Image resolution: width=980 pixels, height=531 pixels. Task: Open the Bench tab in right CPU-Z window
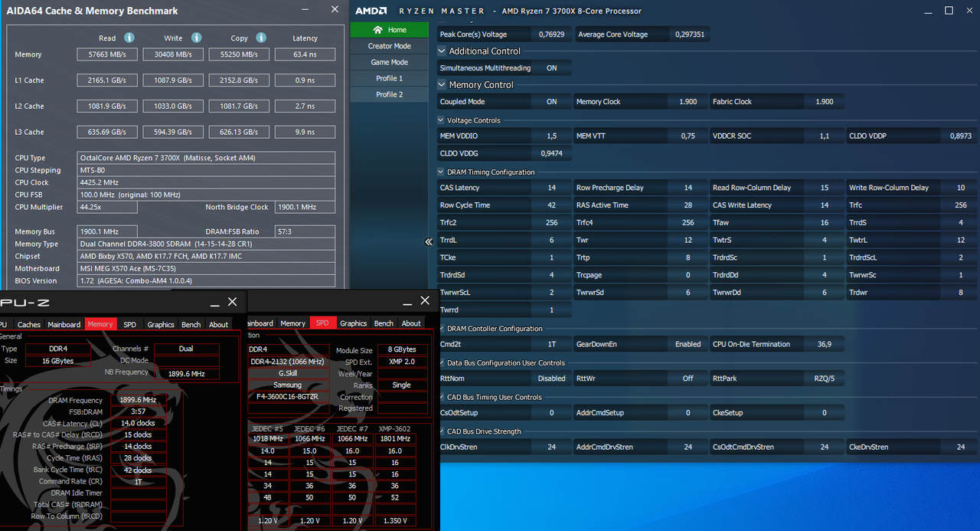(x=384, y=323)
